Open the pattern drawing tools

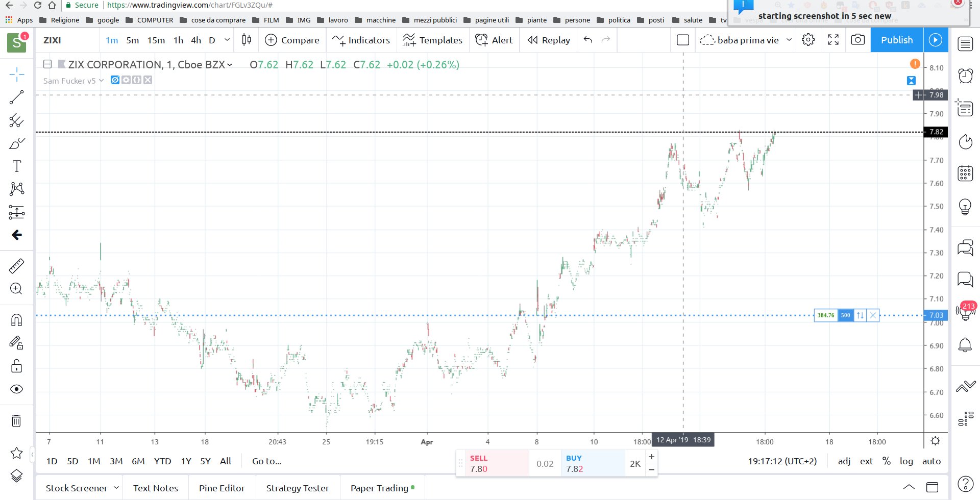pyautogui.click(x=17, y=189)
